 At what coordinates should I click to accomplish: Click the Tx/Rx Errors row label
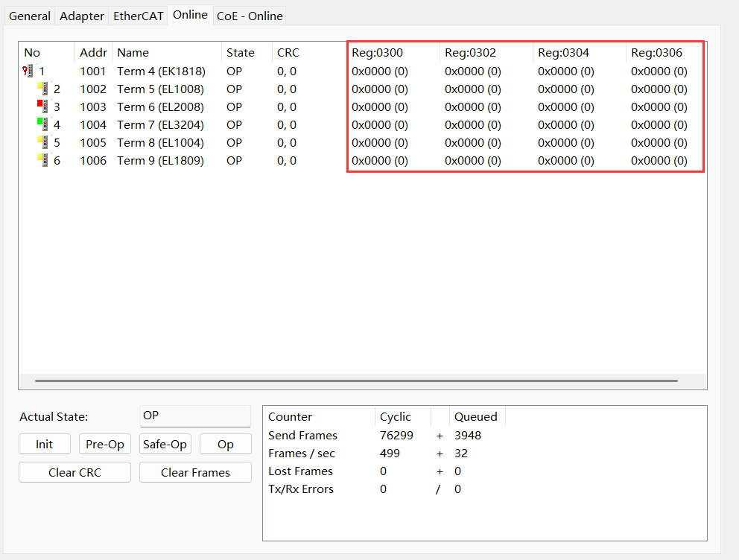tap(301, 489)
